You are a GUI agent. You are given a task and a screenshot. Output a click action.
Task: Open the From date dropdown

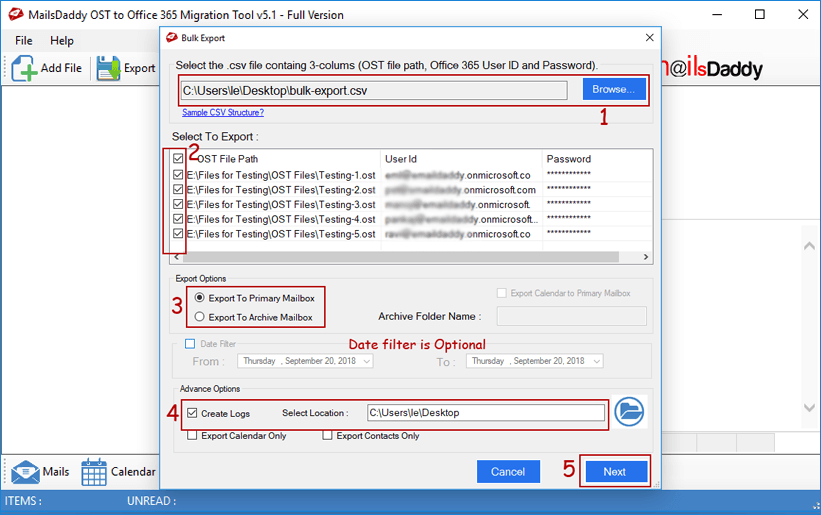click(x=367, y=361)
